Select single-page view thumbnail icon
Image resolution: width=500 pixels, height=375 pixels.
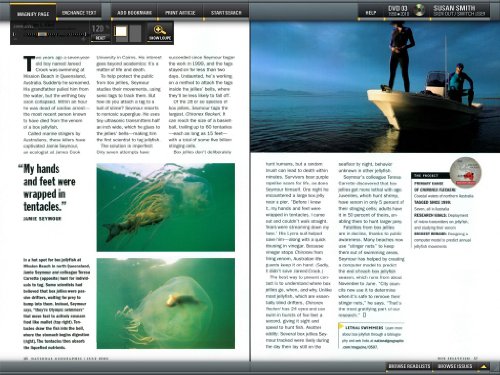pos(121,32)
